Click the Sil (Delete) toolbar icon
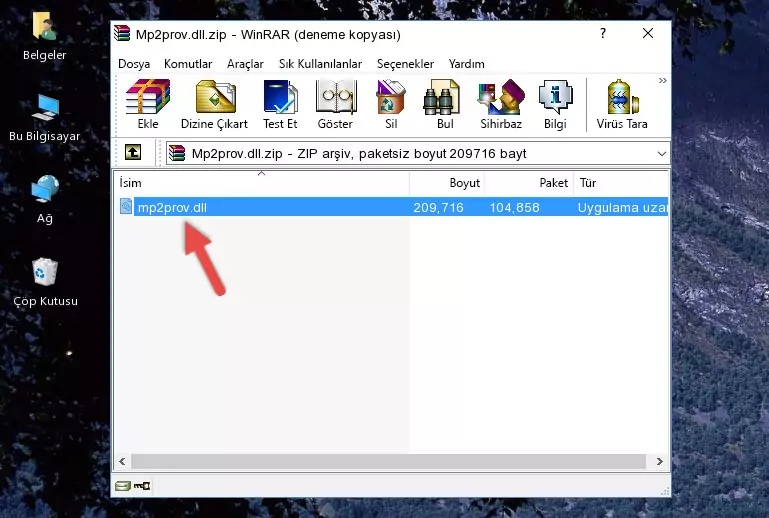The width and height of the screenshot is (769, 518). (x=391, y=104)
